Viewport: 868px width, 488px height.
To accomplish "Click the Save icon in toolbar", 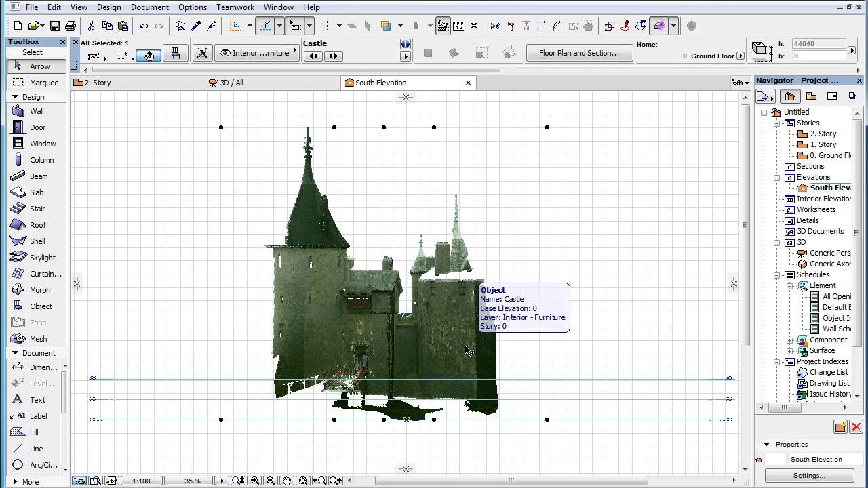I will pos(54,26).
